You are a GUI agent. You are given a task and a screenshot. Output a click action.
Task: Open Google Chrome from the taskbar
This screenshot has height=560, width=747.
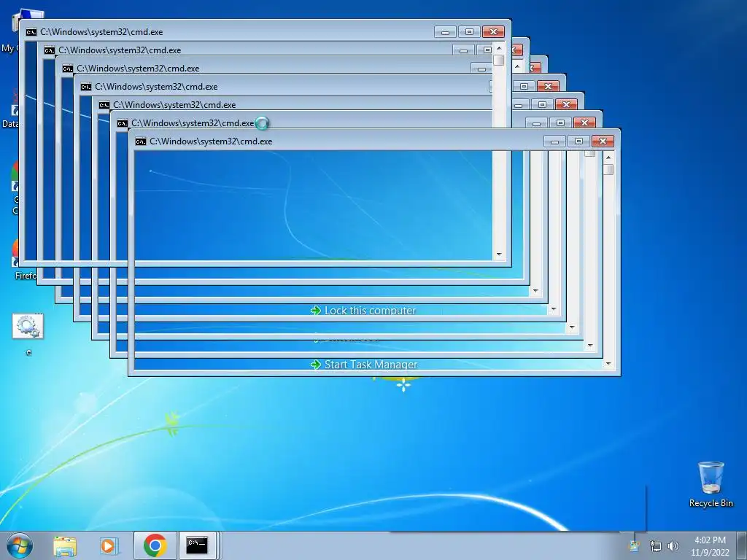pos(155,545)
